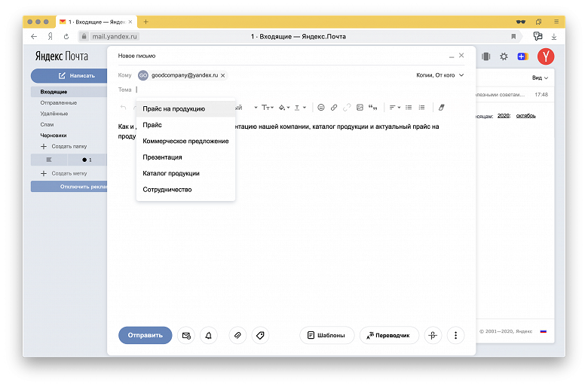The image size is (588, 387).
Task: Open the font size dropdown
Action: click(268, 108)
